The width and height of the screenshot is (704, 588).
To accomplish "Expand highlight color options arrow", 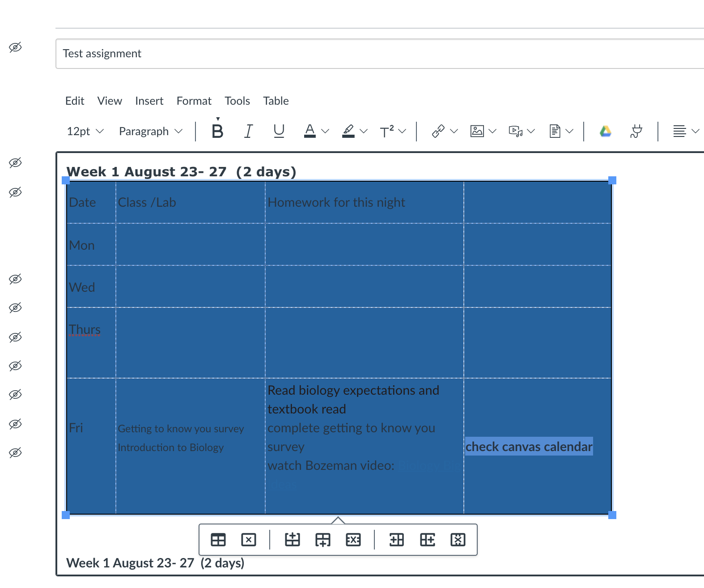I will click(x=364, y=131).
